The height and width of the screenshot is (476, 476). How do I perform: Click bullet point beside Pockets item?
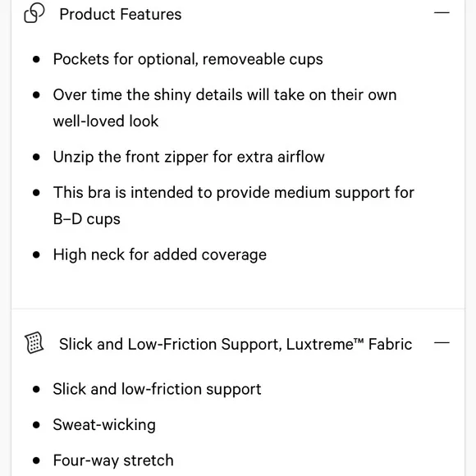[36, 59]
